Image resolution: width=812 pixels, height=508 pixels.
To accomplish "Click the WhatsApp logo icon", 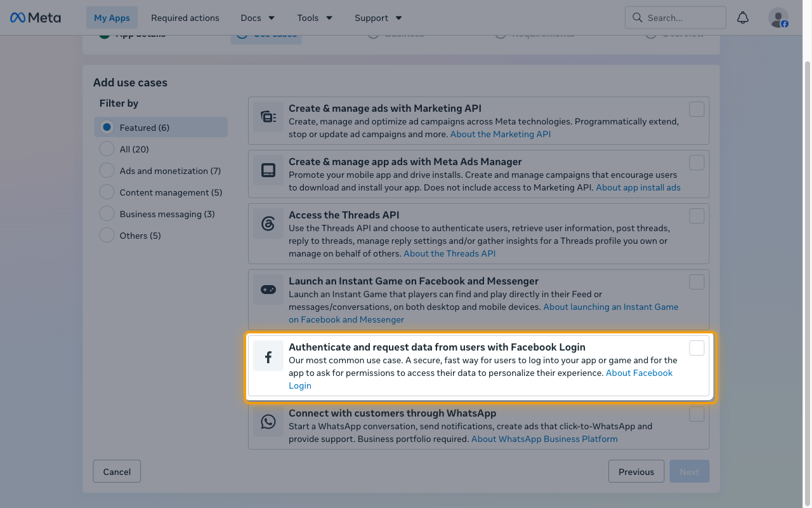I will [268, 422].
